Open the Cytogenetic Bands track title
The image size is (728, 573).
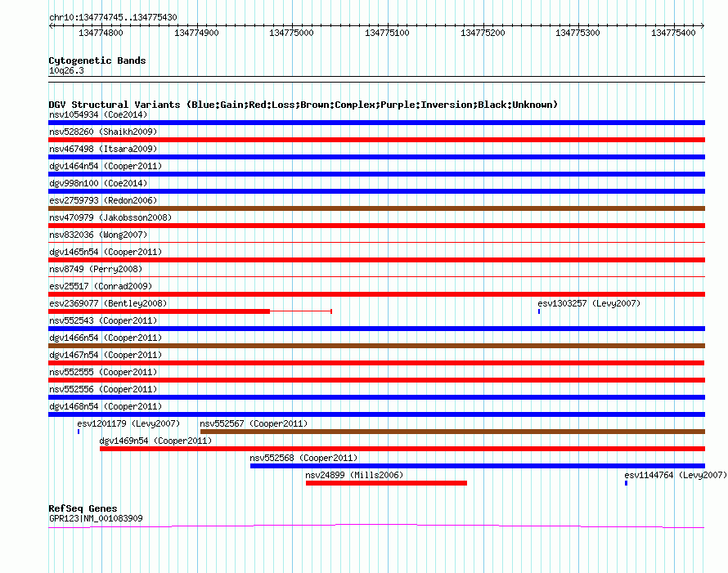coord(97,60)
